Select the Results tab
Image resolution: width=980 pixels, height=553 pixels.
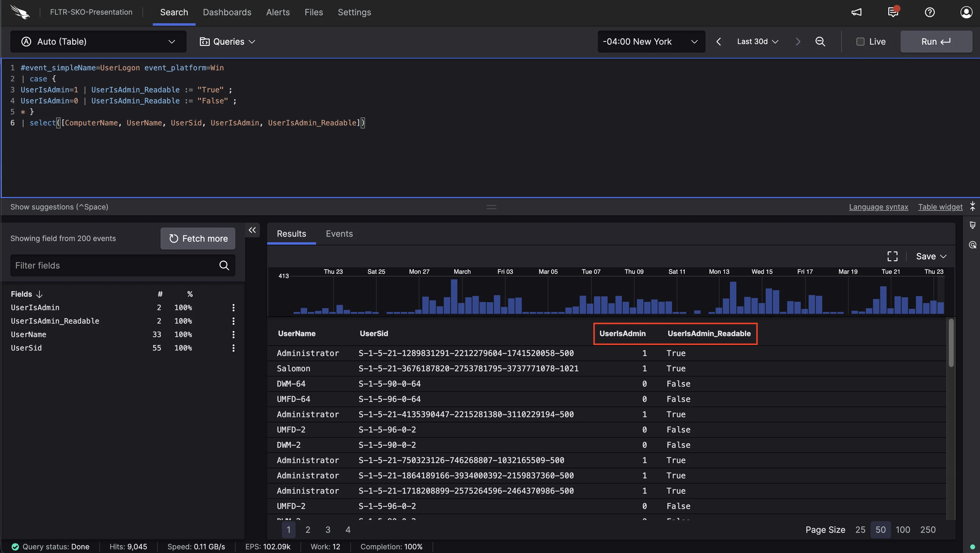291,234
